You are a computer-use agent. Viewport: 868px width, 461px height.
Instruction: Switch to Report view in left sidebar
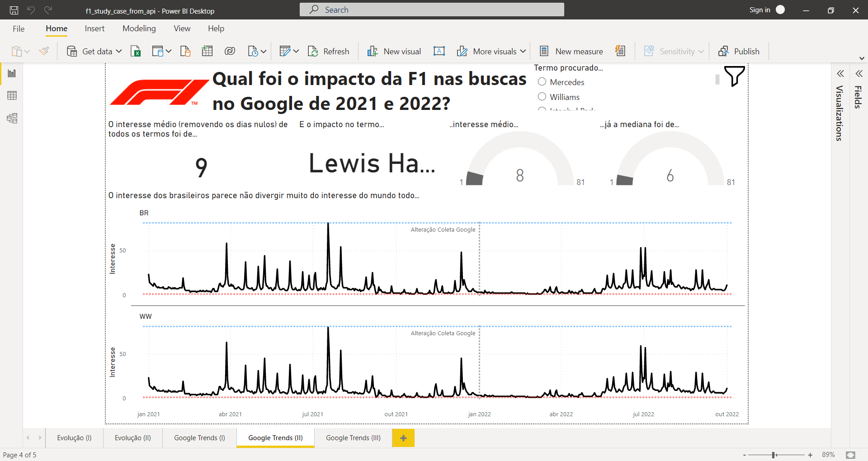pos(12,73)
